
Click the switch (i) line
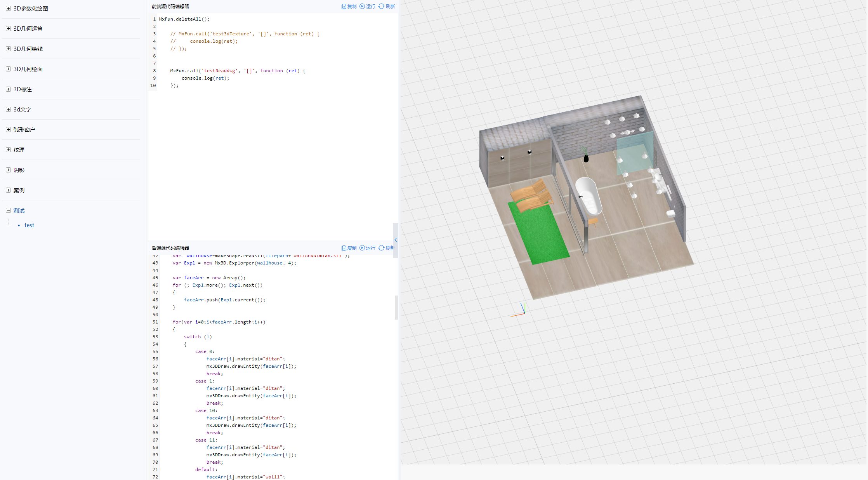tap(198, 337)
